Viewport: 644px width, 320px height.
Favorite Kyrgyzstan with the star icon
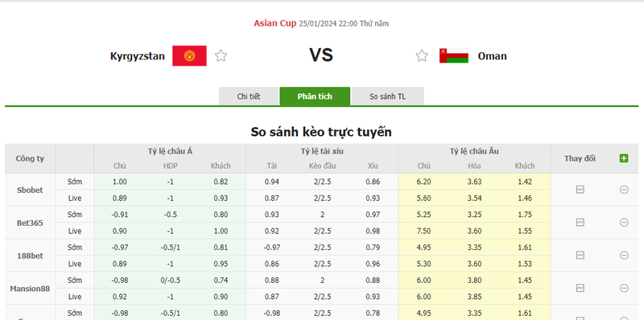point(221,55)
